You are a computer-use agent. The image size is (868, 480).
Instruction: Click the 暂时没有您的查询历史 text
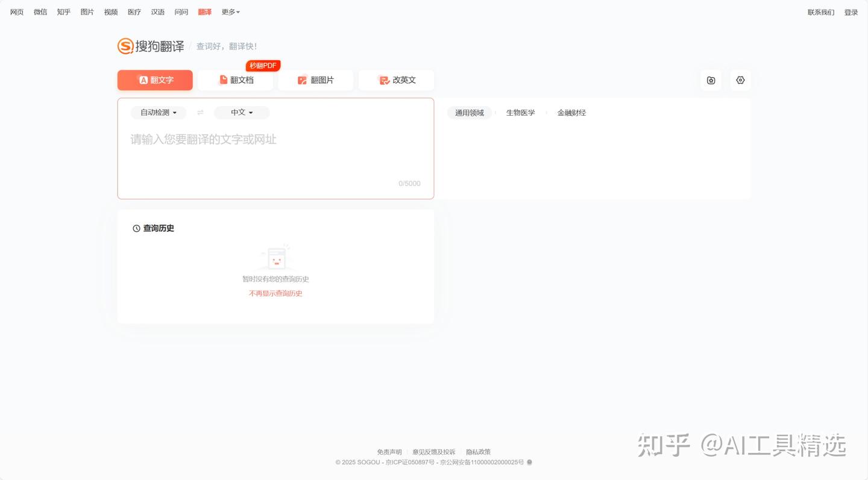(x=275, y=279)
